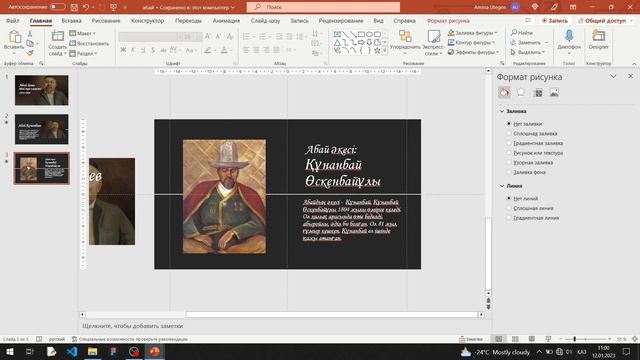
Task: Click the Упорядочить arrange icon
Action: click(405, 36)
